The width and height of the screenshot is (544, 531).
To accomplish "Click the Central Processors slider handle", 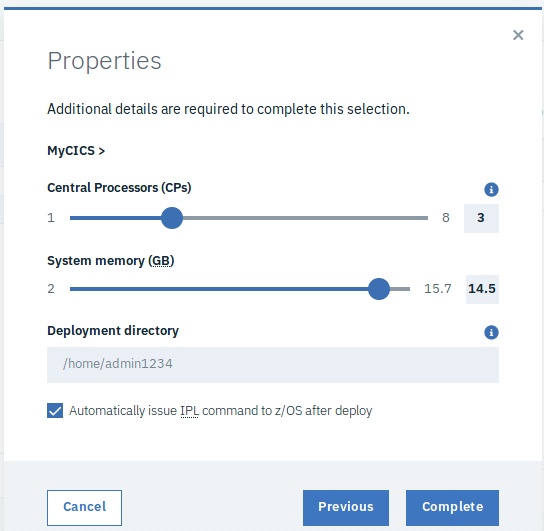I will click(172, 218).
